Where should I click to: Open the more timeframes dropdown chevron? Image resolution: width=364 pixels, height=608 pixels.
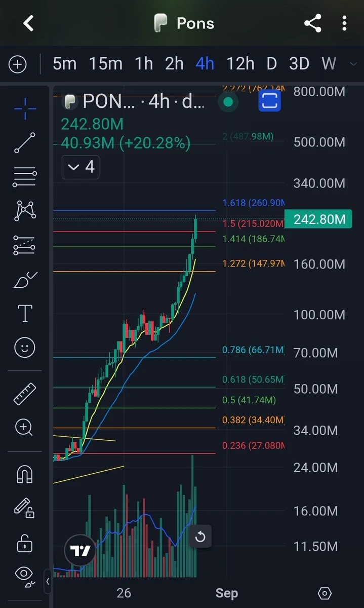pyautogui.click(x=354, y=64)
